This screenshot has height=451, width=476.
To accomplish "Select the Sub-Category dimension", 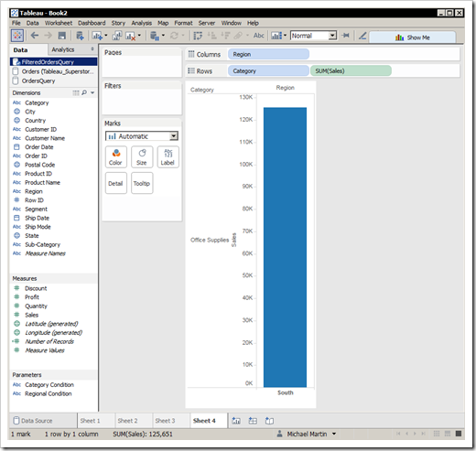I will click(x=42, y=244).
